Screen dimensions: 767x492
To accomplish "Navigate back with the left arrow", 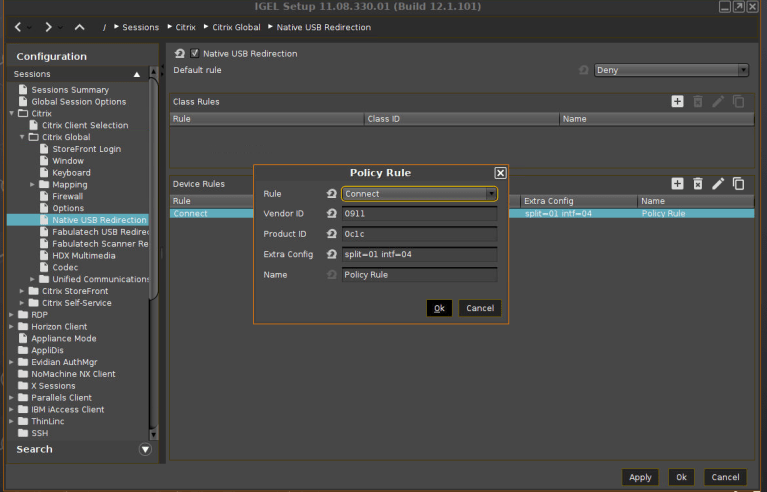I will pos(18,27).
